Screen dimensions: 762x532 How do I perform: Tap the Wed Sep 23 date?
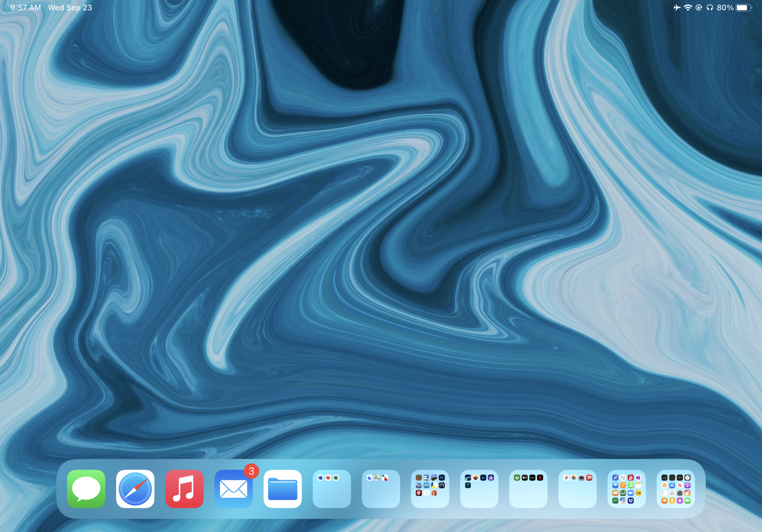[70, 8]
